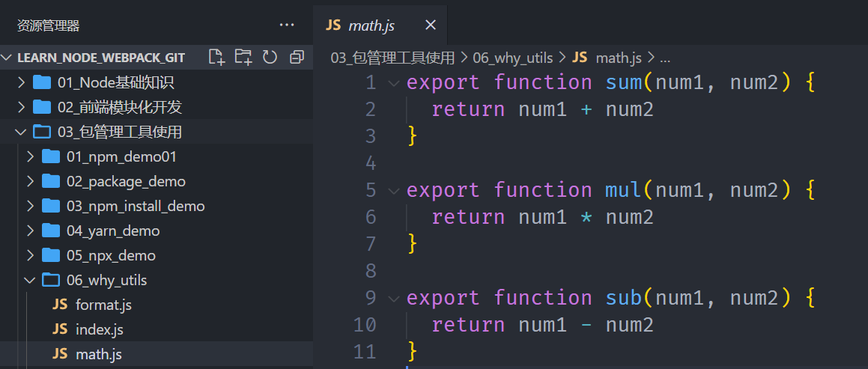Screen dimensions: 868x369
Task: Click the 03_包管理工具使用 breadcrumb segment
Action: pyautogui.click(x=392, y=58)
